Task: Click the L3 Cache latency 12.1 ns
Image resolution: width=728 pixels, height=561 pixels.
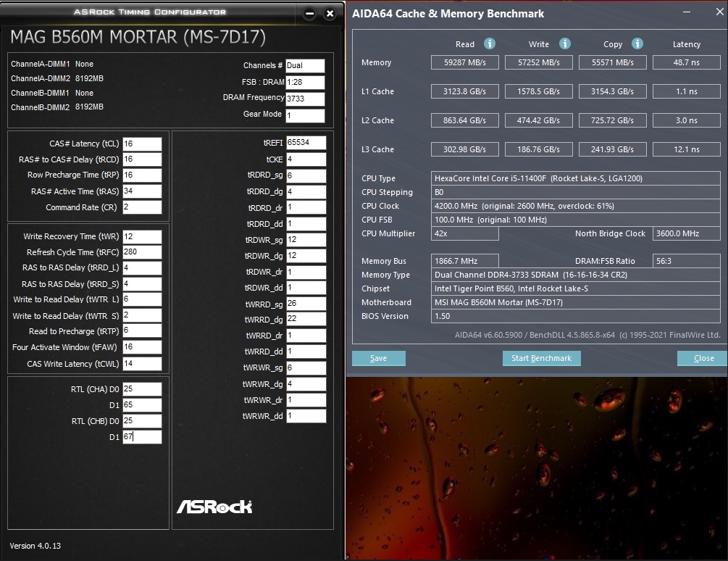Action: point(686,149)
